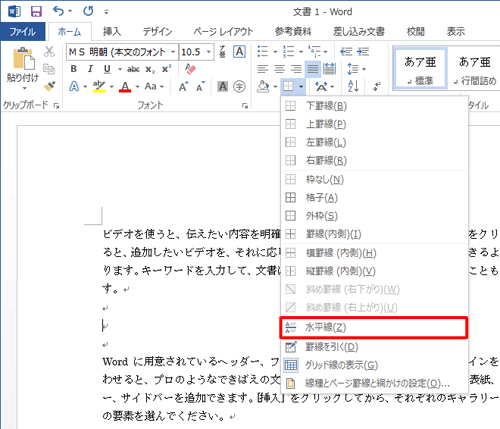Screen dimensions: 500x429
Task: Click the Grow Font icon
Action: (183, 87)
